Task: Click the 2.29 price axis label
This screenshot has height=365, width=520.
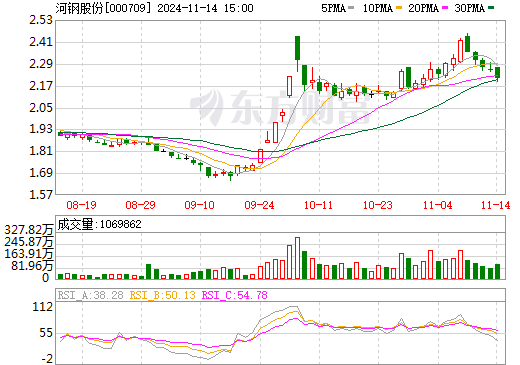Action: 41,64
